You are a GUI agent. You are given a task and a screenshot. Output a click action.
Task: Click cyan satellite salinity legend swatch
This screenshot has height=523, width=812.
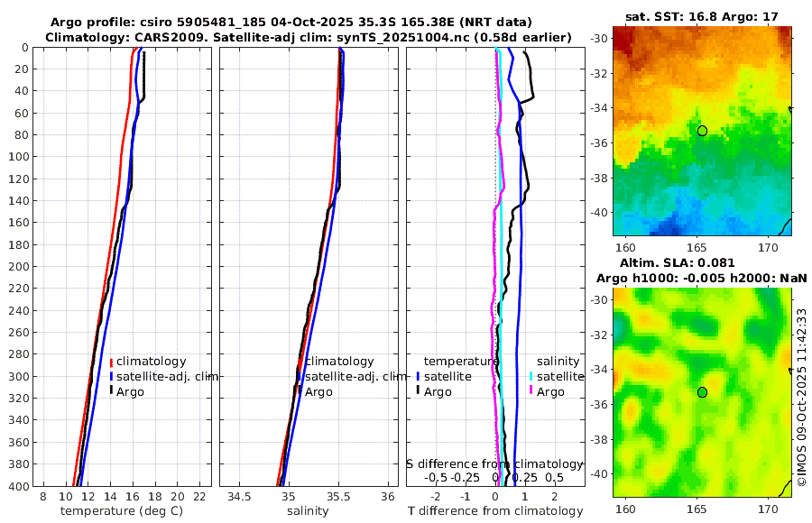(531, 377)
